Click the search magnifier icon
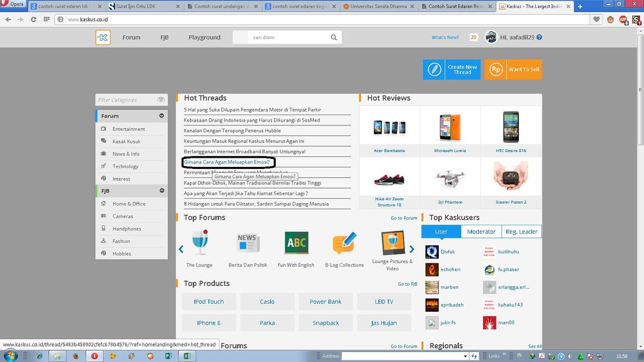Screen dimensions: 644x362 point(334,37)
